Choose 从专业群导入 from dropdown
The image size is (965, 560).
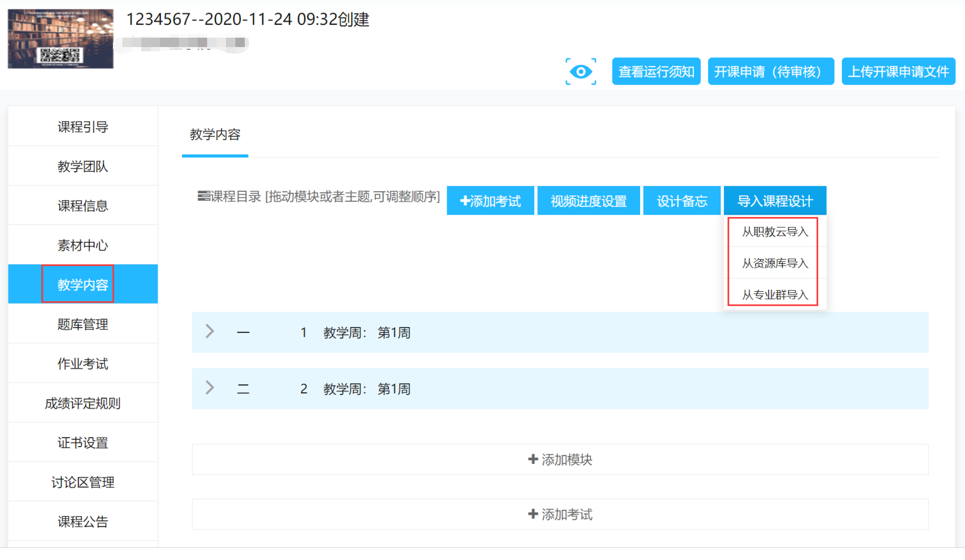774,295
